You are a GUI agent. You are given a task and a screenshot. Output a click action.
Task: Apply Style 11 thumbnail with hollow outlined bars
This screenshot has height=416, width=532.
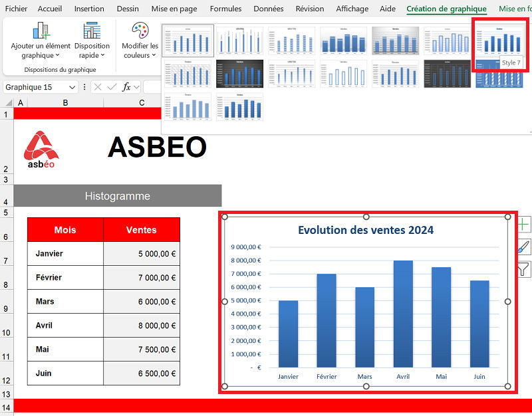(343, 74)
